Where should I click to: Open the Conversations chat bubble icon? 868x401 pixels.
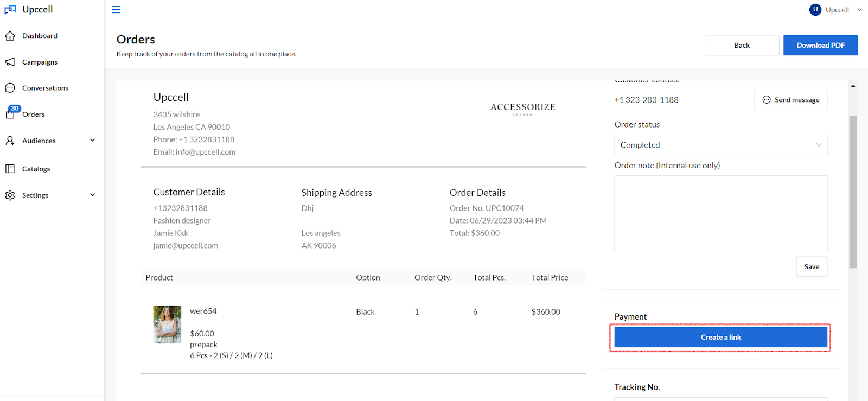pyautogui.click(x=10, y=88)
